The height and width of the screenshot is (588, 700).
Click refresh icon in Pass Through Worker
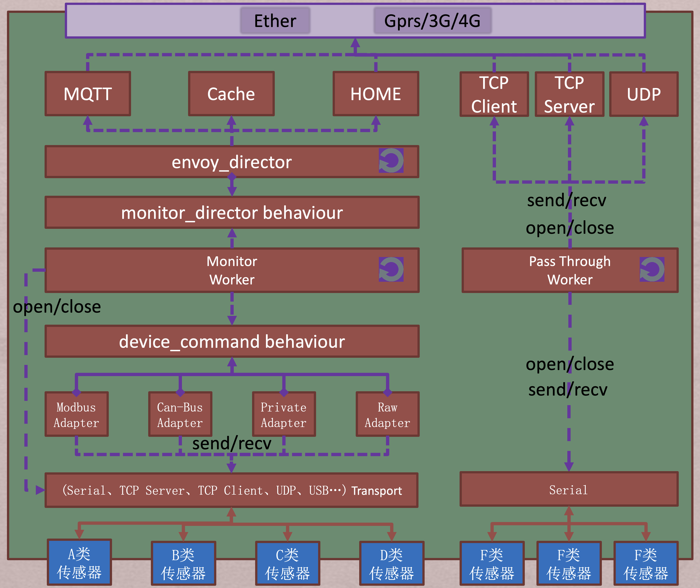[x=652, y=269]
